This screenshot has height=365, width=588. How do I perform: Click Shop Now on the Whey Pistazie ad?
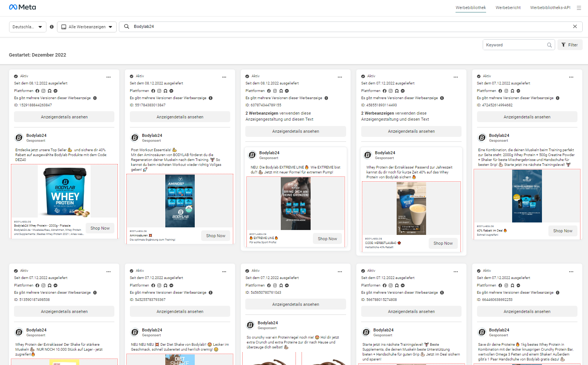pos(100,228)
